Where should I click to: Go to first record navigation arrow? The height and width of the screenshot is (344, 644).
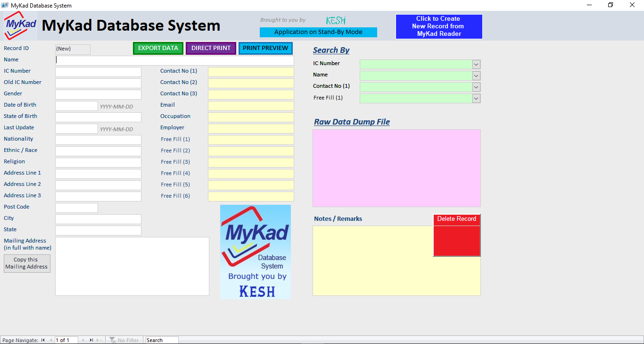[x=43, y=340]
